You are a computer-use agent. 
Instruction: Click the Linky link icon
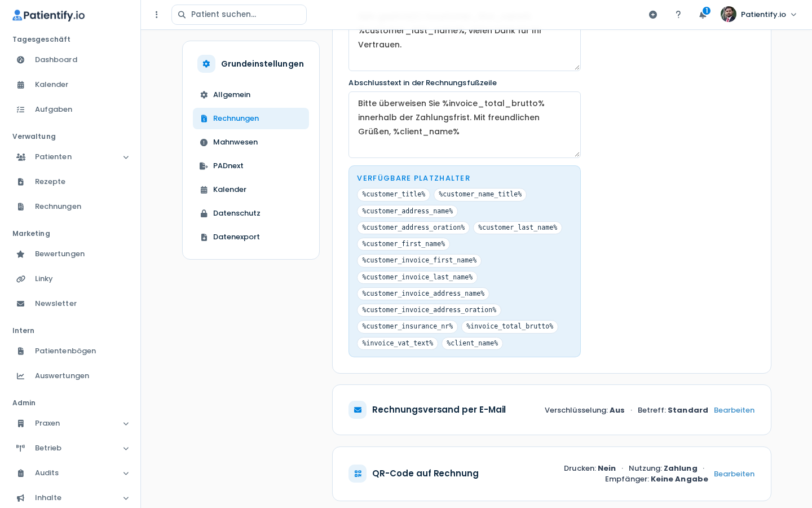[21, 279]
